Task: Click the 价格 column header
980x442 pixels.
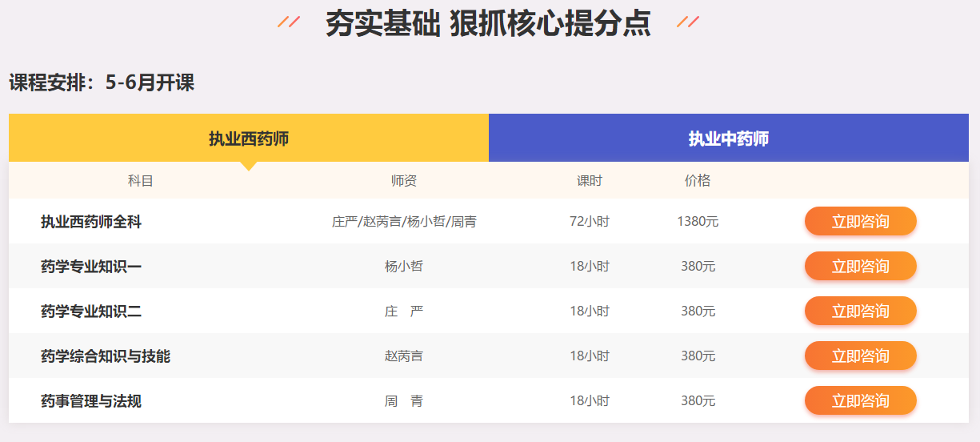Action: click(x=698, y=181)
